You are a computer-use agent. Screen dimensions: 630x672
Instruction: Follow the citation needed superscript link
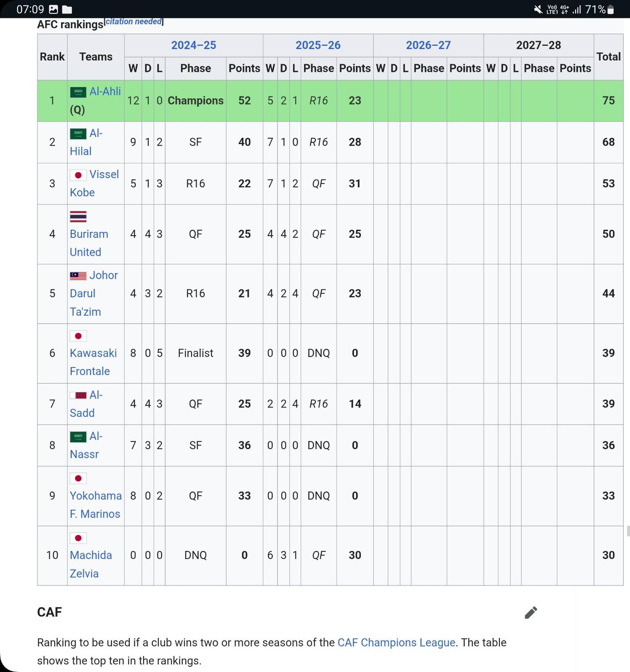134,21
